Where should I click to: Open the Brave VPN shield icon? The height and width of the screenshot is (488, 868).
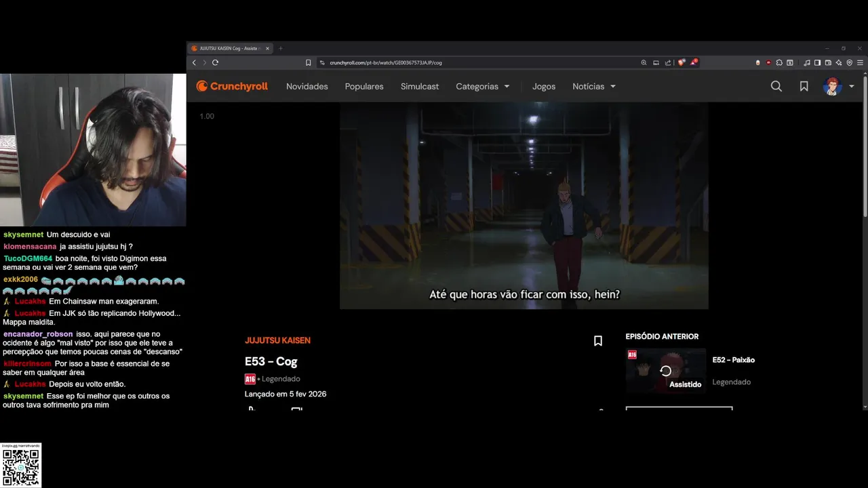(x=850, y=62)
